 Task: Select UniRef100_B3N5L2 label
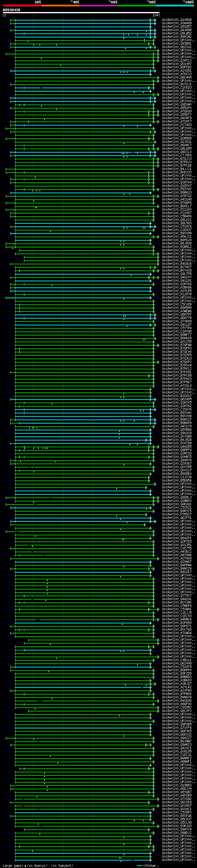click(177, 247)
